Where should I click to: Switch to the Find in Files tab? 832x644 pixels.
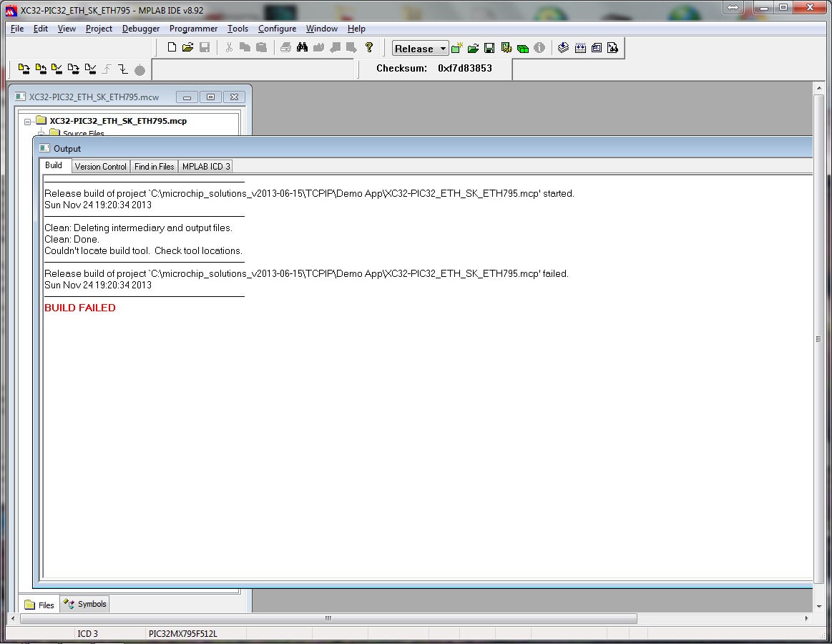[154, 167]
